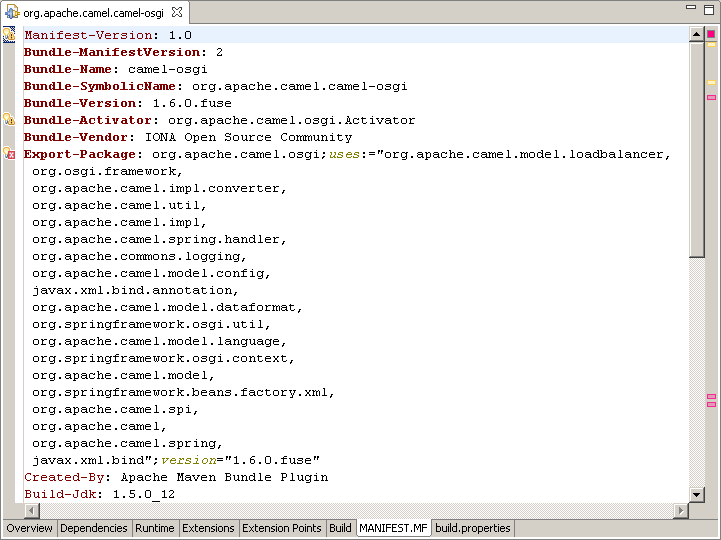Click org.apache.camel.impl.converter line

coord(160,188)
